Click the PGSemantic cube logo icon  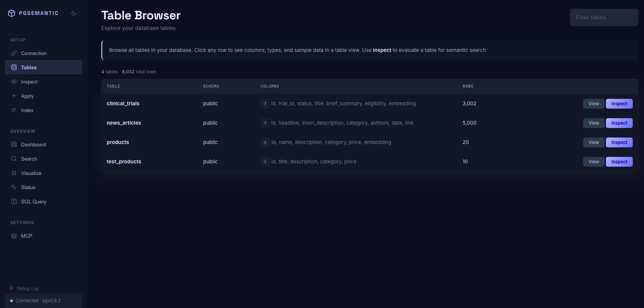(11, 13)
